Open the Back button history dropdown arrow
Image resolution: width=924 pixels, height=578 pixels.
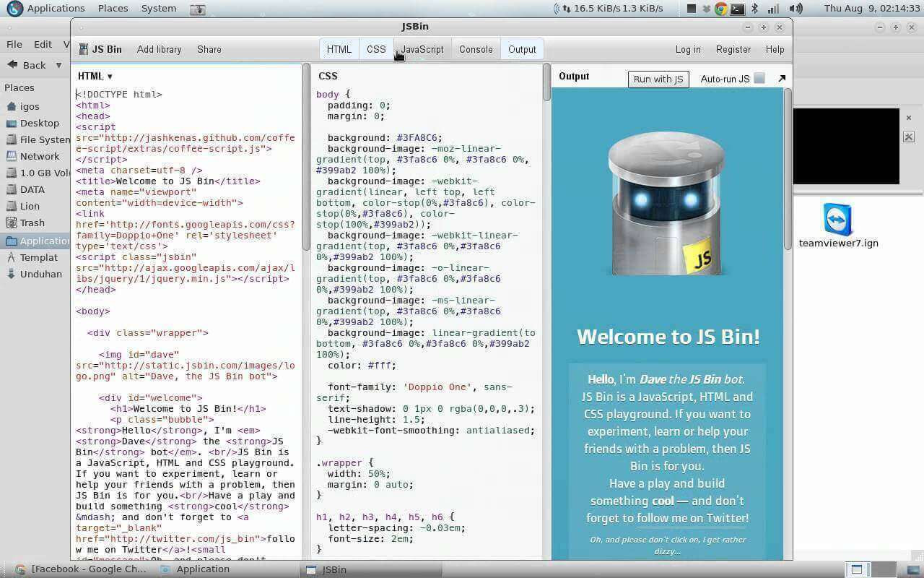pos(58,65)
